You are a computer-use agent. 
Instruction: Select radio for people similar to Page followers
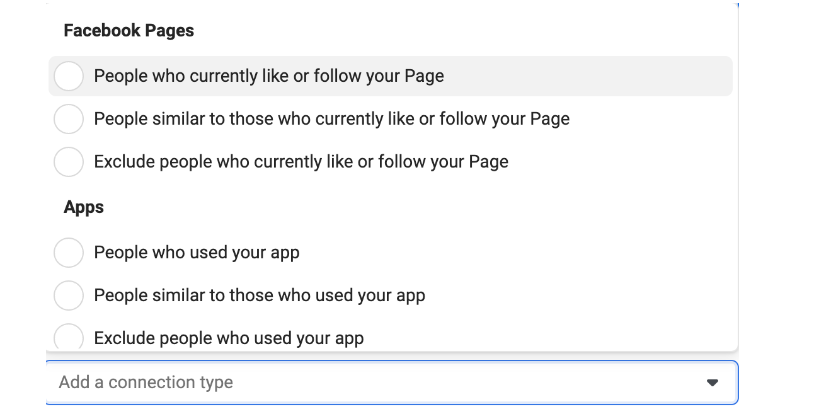click(69, 119)
